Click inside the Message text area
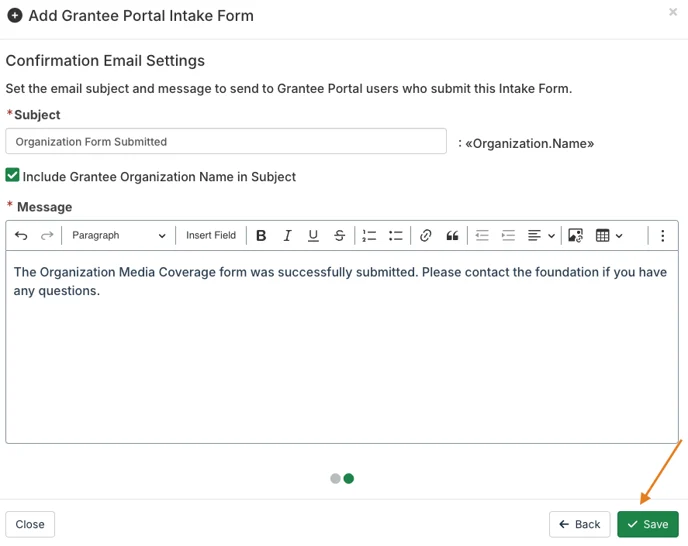The image size is (688, 546). (342, 347)
